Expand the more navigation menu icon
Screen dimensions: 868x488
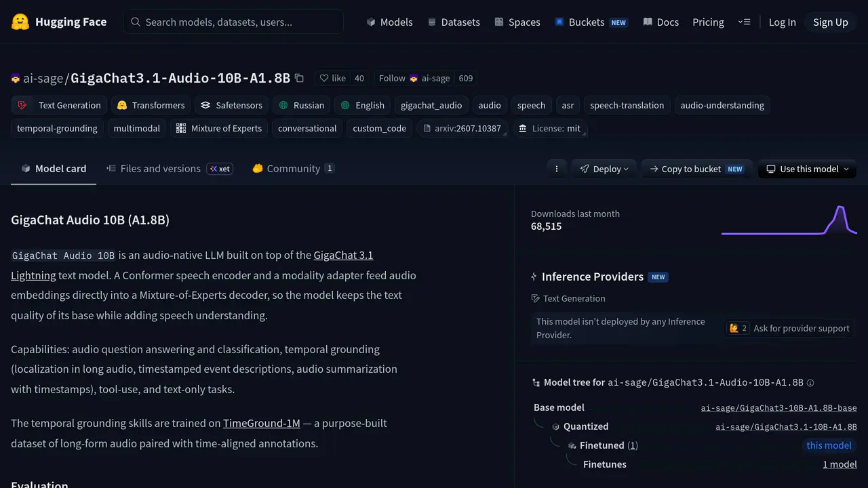pyautogui.click(x=744, y=22)
